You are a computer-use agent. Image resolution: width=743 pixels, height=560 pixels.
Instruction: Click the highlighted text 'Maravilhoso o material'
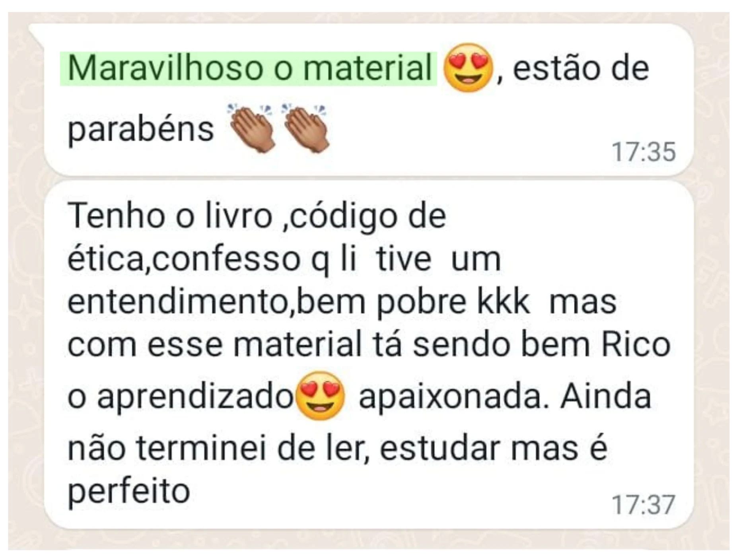tap(249, 68)
